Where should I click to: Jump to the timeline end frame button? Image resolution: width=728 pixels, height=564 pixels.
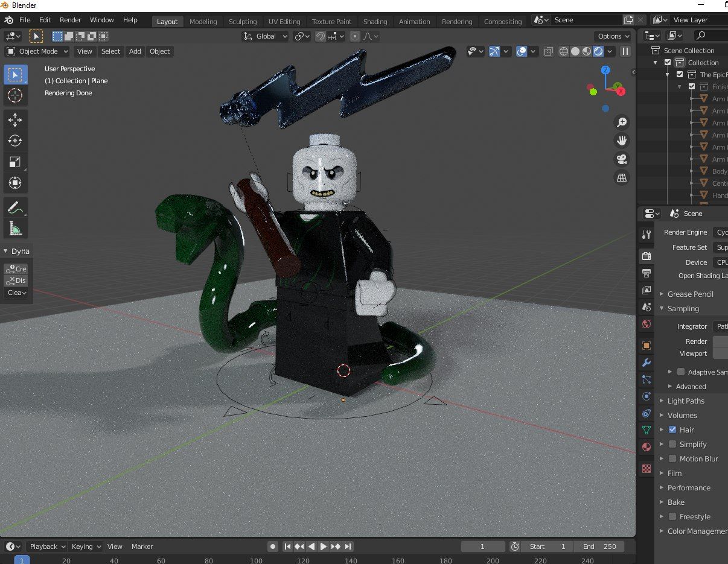(348, 547)
